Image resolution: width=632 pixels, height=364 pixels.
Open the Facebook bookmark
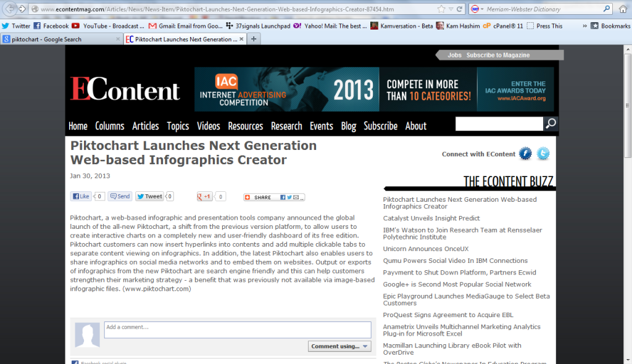(51, 26)
